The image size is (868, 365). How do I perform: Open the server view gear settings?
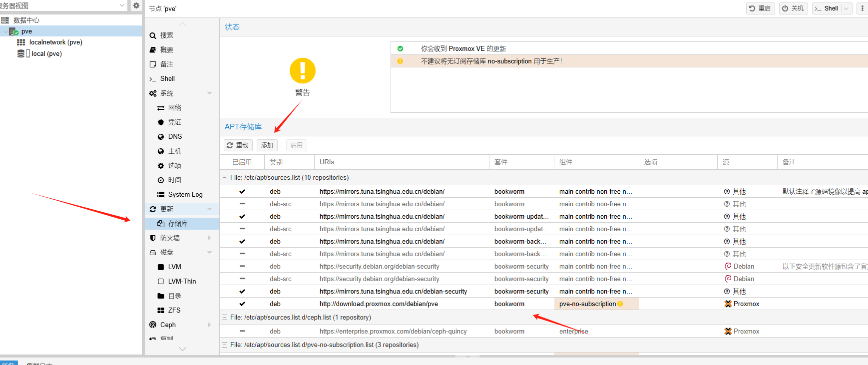point(136,5)
